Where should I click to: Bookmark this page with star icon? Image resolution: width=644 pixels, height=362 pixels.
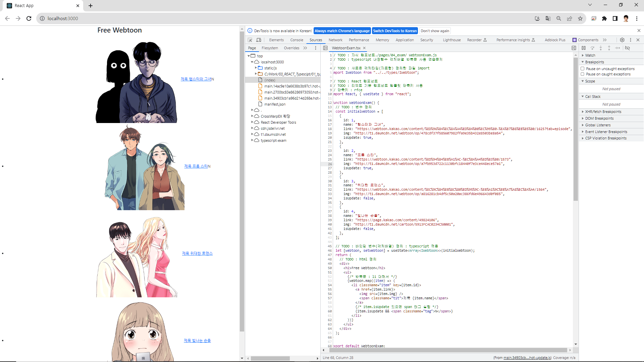click(580, 18)
